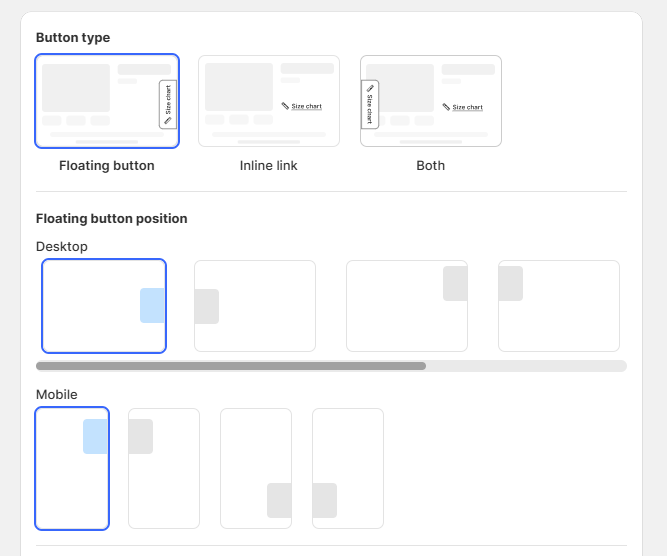Screen dimensions: 667x556
Task: Choose the Inline link button type
Action: [x=269, y=101]
